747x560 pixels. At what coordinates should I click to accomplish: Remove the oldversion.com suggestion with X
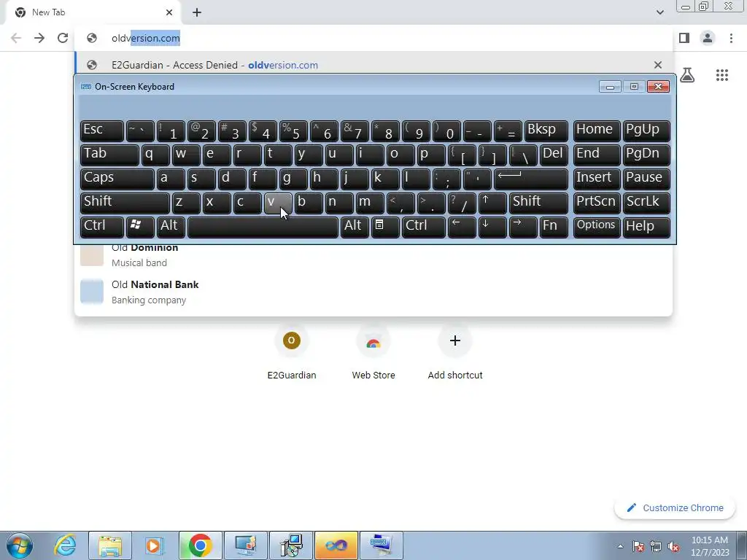[x=658, y=65]
